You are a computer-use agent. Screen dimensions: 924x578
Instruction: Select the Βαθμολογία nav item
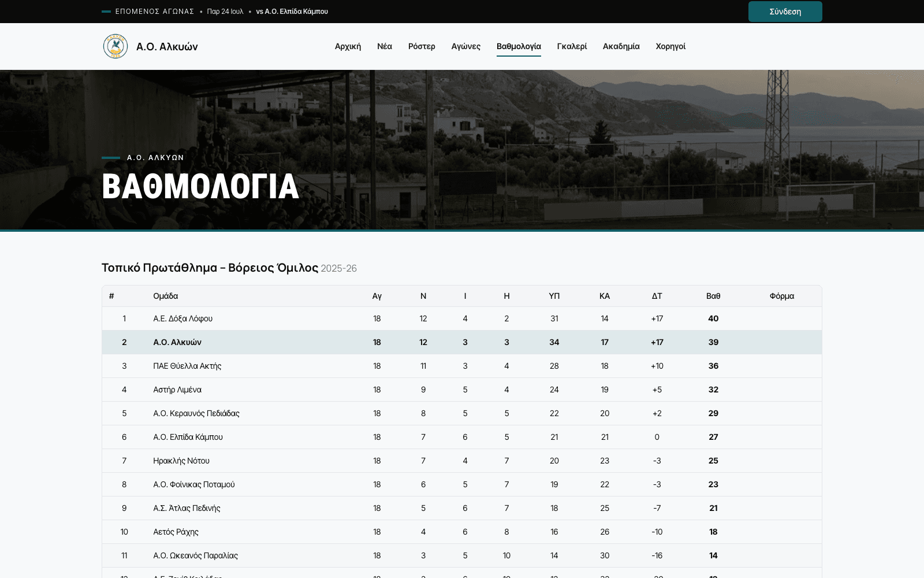coord(519,46)
